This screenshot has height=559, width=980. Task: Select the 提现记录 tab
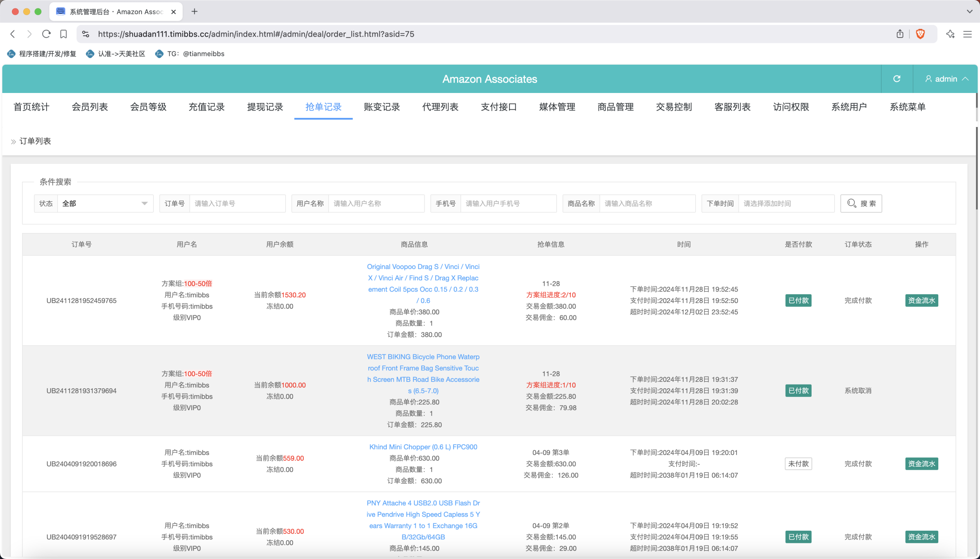click(265, 107)
